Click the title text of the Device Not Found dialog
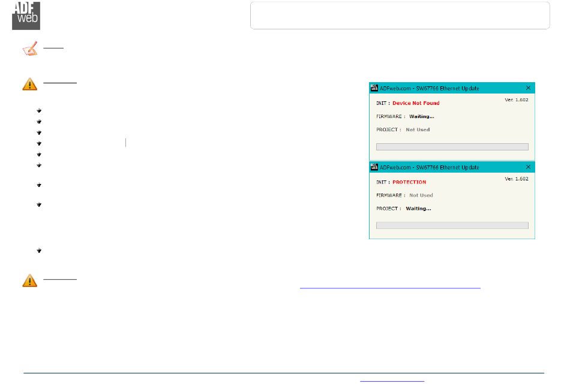The image size is (570, 392). [x=430, y=88]
